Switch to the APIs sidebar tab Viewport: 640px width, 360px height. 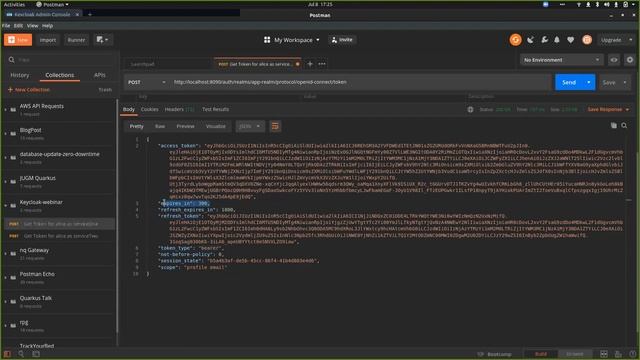(100, 75)
